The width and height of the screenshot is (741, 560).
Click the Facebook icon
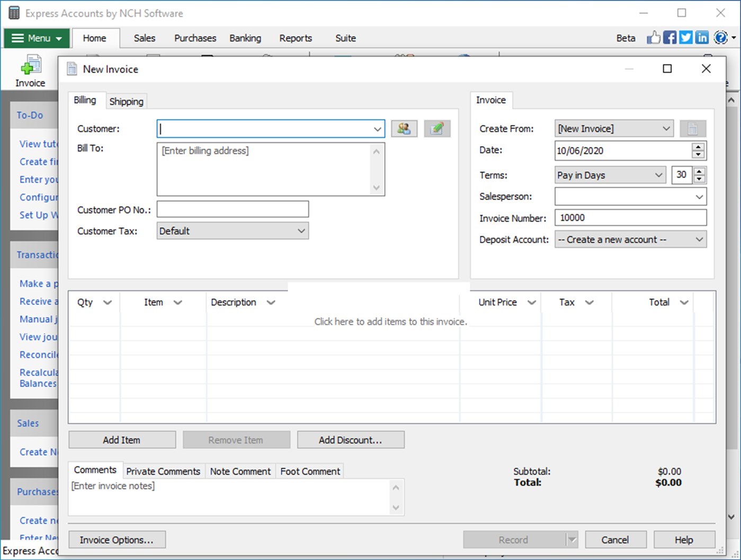[x=669, y=37]
